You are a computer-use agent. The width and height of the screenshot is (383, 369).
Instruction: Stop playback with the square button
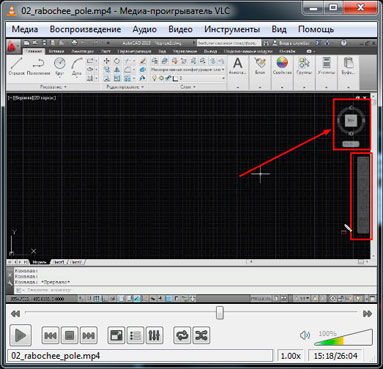point(69,335)
